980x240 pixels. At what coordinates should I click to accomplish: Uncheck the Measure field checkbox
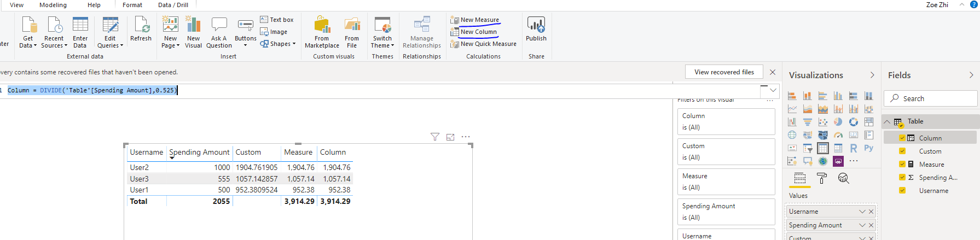[902, 164]
